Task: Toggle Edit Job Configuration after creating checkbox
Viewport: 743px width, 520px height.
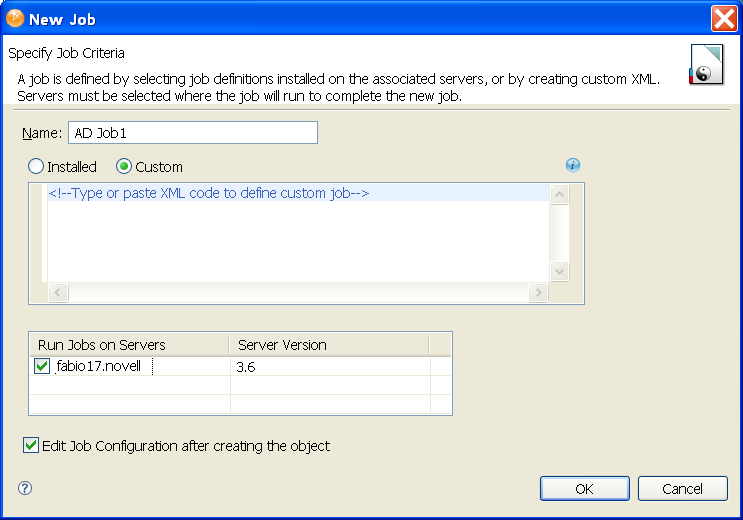Action: (31, 446)
